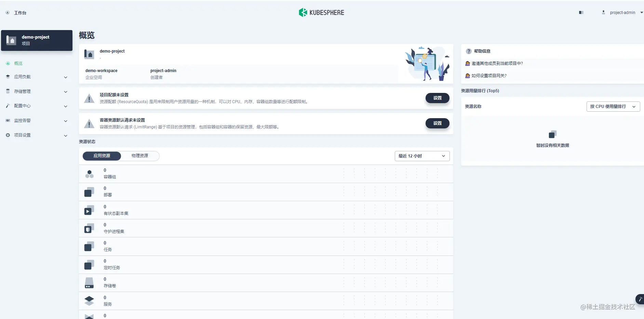Image resolution: width=644 pixels, height=319 pixels.
Task: Select the 容器组 resource row label
Action: (x=110, y=177)
